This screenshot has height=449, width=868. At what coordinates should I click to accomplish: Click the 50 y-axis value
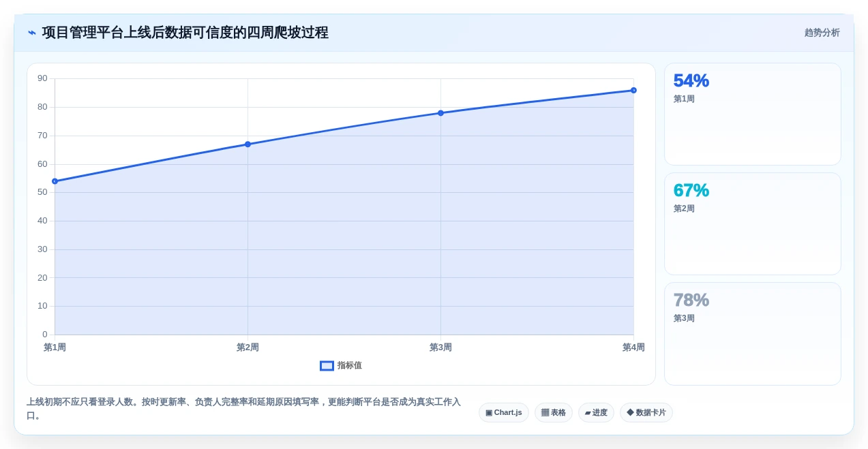coord(42,192)
